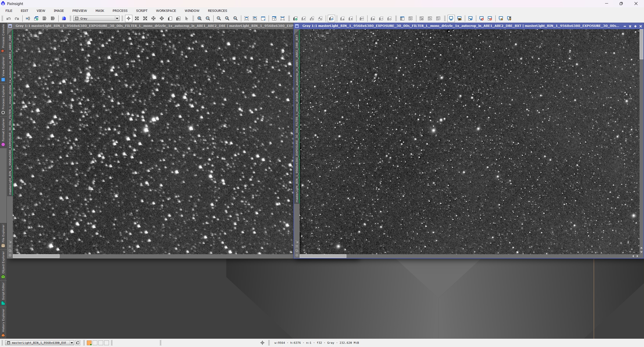Open the SCRIPT menu
The width and height of the screenshot is (644, 347).
tap(142, 11)
